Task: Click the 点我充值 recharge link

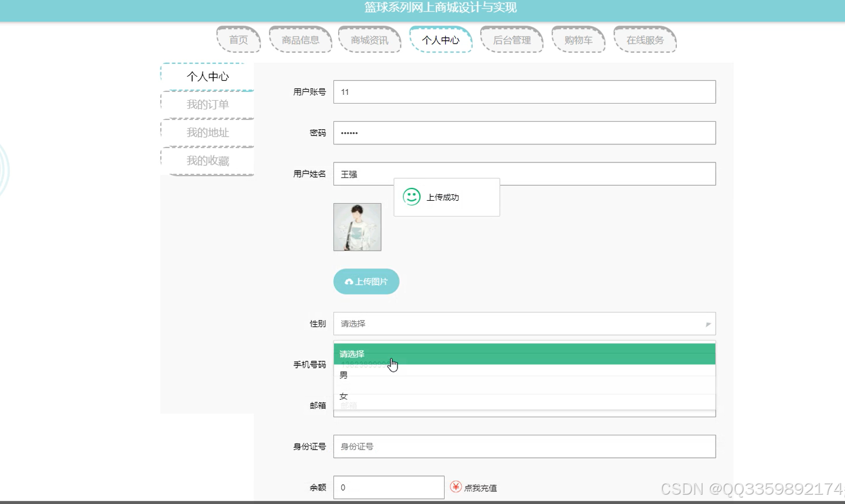Action: click(x=480, y=488)
